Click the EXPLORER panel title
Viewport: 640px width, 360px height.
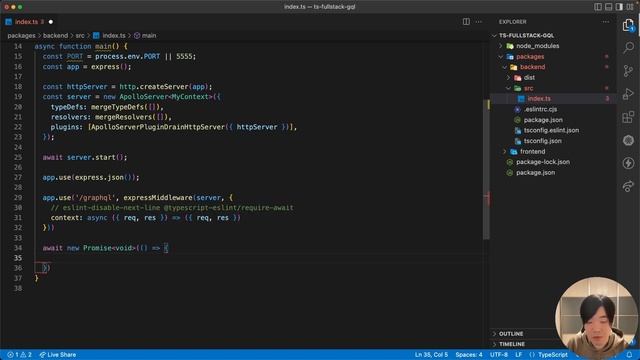[512, 22]
